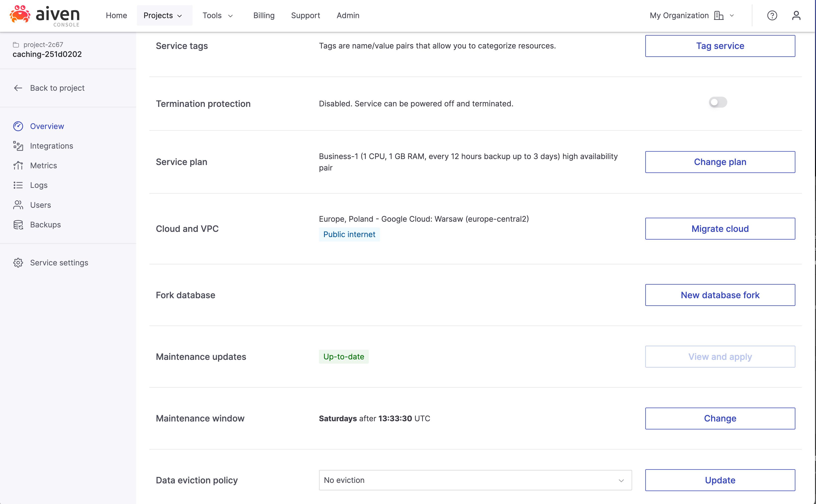The height and width of the screenshot is (504, 816).
Task: Click the New database fork button
Action: (x=720, y=295)
